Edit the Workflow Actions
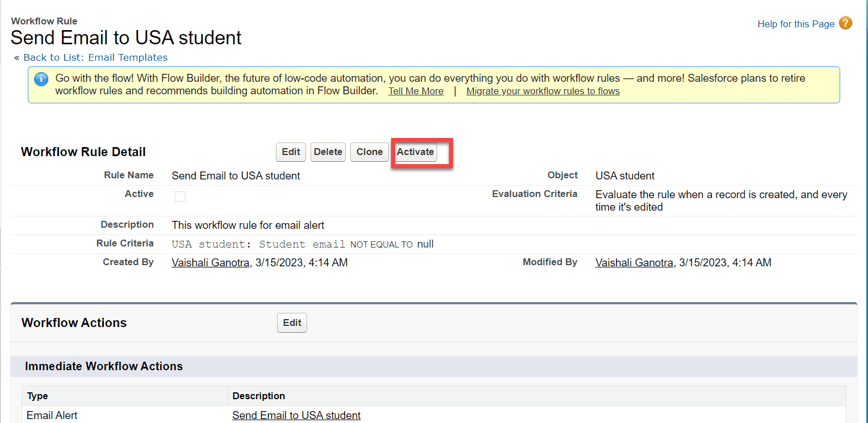The width and height of the screenshot is (868, 423). pyautogui.click(x=292, y=323)
